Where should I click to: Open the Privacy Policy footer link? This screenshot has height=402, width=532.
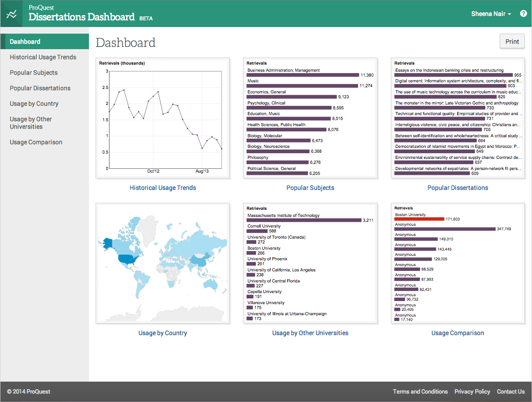(x=472, y=391)
